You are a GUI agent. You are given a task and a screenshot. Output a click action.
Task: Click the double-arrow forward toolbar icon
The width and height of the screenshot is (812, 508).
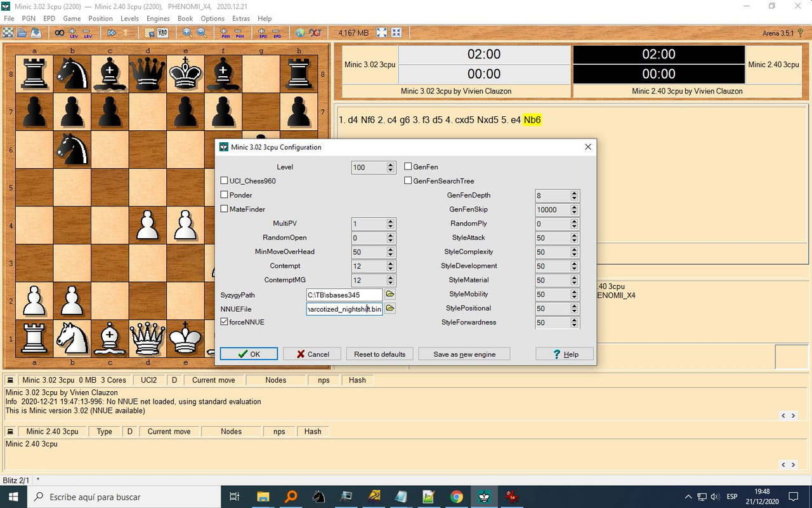click(x=112, y=32)
